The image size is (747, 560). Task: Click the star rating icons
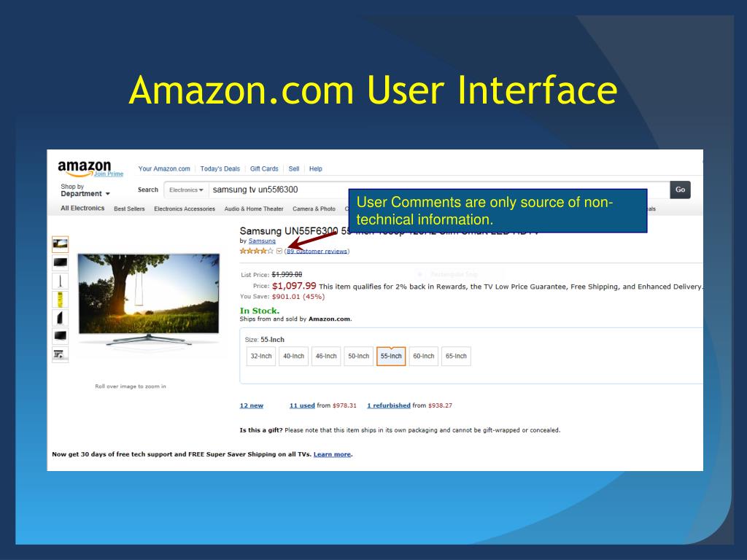(x=256, y=251)
